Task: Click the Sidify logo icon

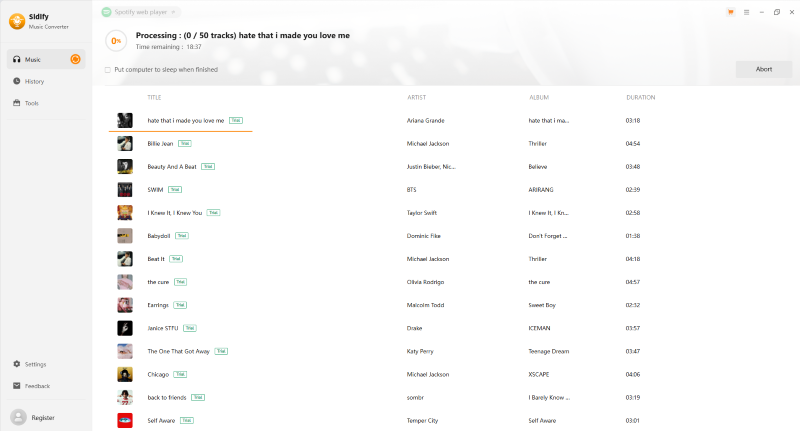Action: point(17,21)
